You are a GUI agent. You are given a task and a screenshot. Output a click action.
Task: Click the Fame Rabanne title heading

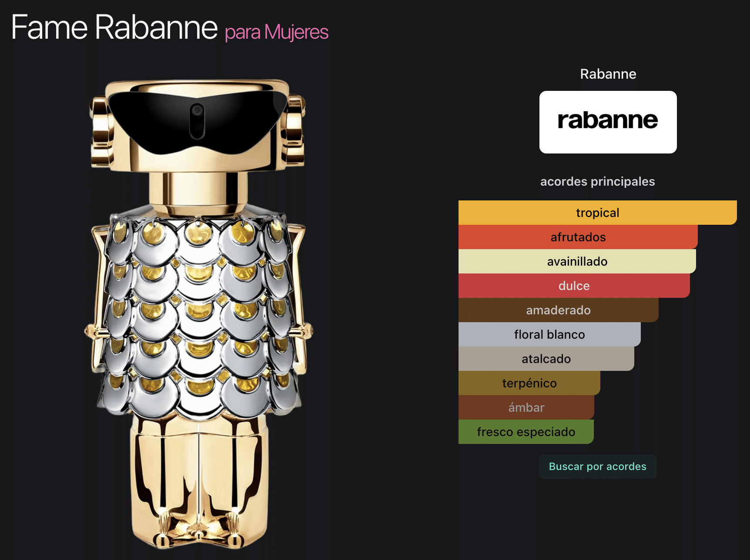click(114, 27)
